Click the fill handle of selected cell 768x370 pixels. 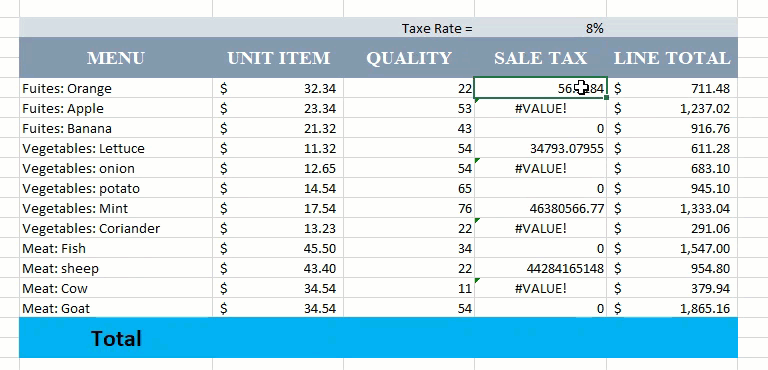(x=607, y=98)
